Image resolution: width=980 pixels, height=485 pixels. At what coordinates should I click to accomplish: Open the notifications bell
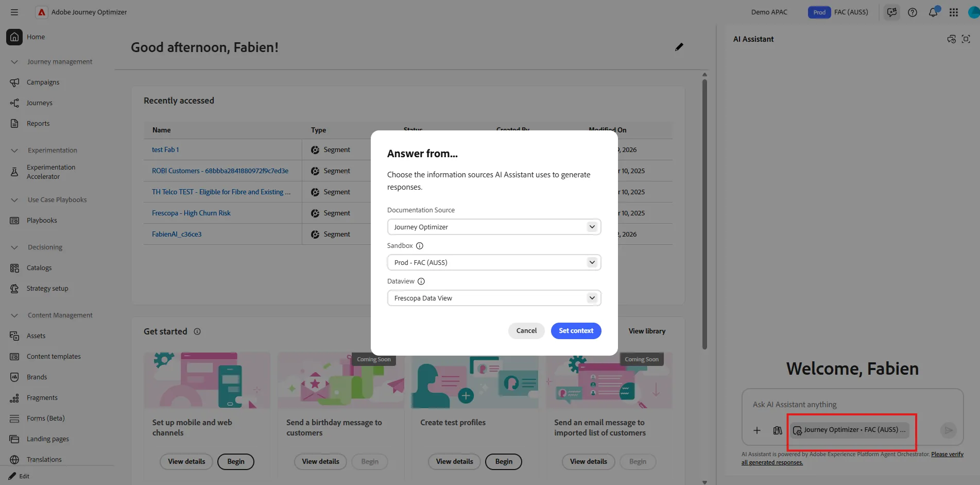pyautogui.click(x=933, y=12)
